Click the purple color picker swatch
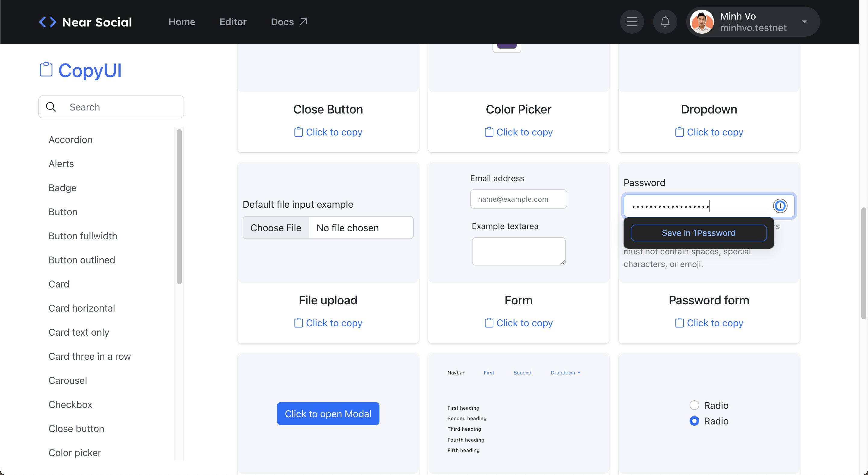 [506, 46]
